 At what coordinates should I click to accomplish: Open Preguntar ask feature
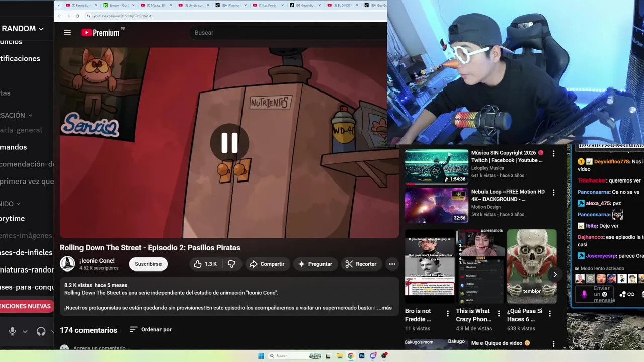(x=315, y=264)
